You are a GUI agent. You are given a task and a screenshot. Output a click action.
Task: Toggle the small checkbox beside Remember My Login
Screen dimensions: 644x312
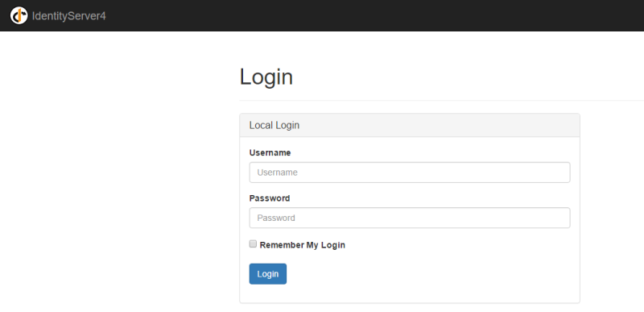point(253,243)
